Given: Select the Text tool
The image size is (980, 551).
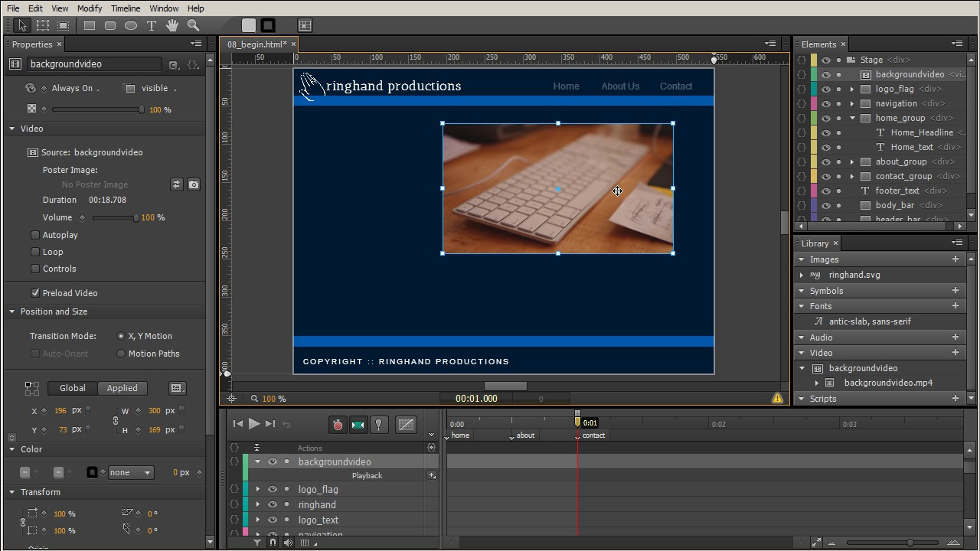Looking at the screenshot, I should point(151,25).
